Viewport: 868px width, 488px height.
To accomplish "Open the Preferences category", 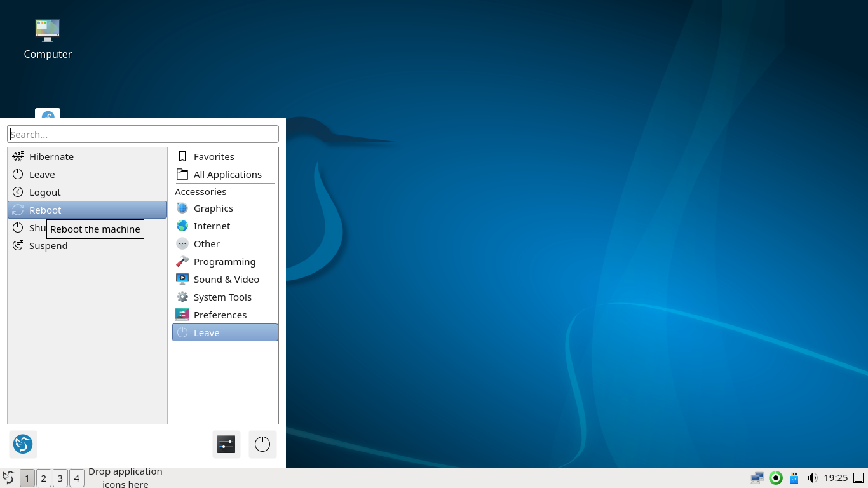I will 225,315.
